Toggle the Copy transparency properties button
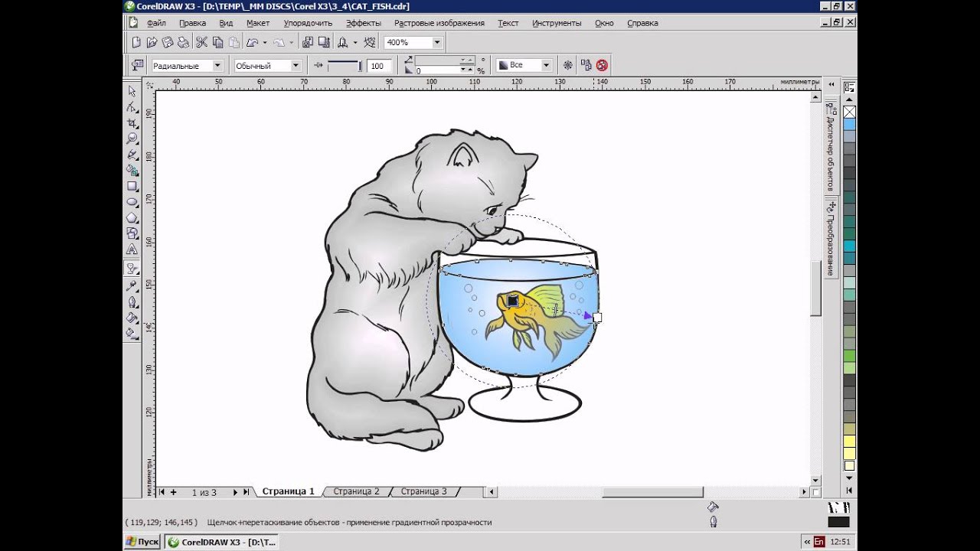 tap(586, 66)
